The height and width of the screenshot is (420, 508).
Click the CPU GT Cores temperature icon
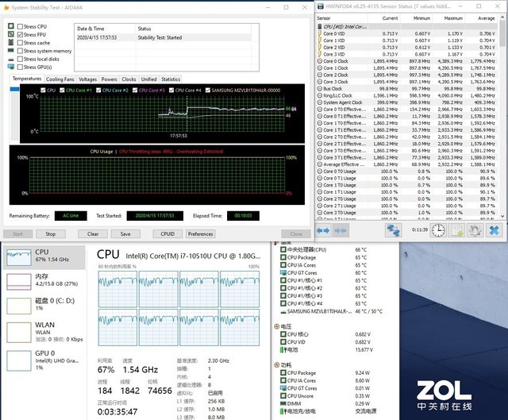pyautogui.click(x=283, y=272)
